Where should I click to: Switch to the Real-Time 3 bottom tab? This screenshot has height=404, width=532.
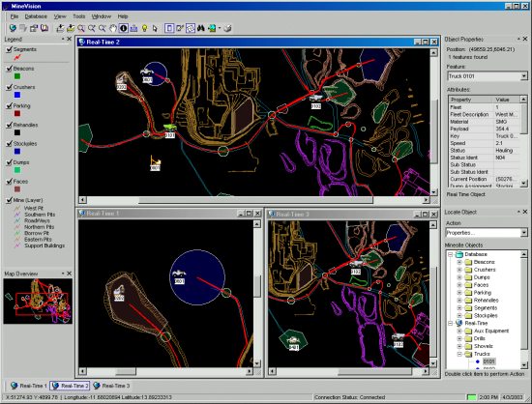tap(111, 386)
